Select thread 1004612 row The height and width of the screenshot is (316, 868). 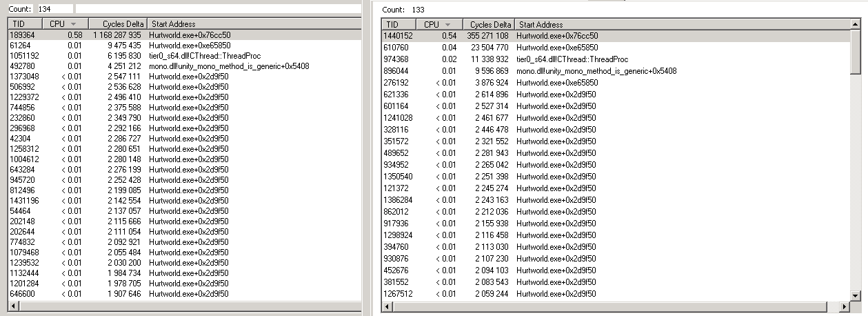[185, 159]
